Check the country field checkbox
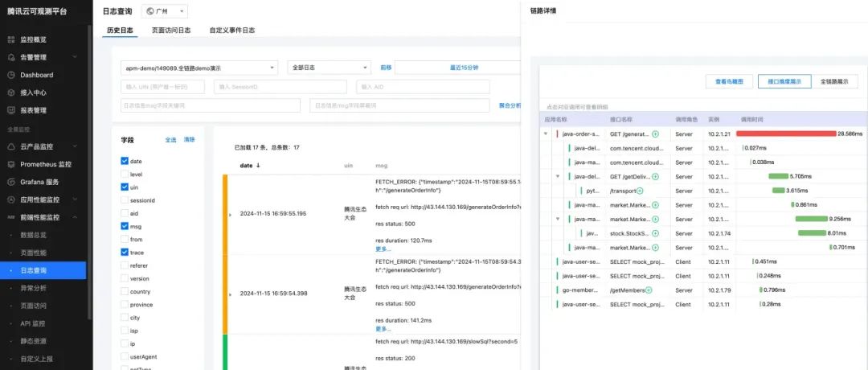Screen dimensions: 868x370 point(124,291)
